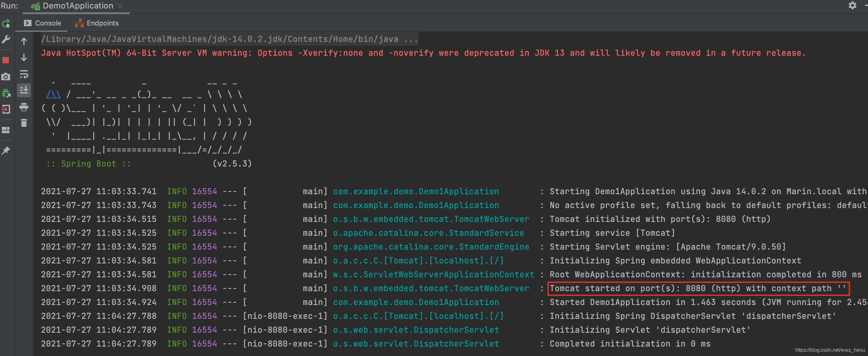Close the Demo1Application run tab
Screen dimensions: 868x356
click(x=120, y=6)
